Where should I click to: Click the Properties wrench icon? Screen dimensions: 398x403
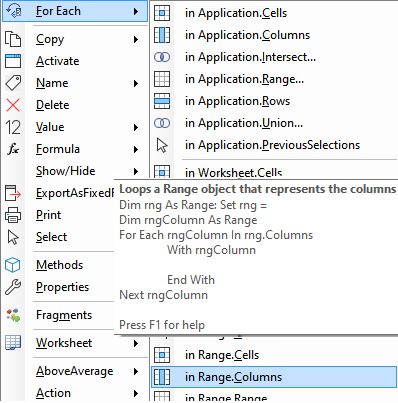(13, 287)
